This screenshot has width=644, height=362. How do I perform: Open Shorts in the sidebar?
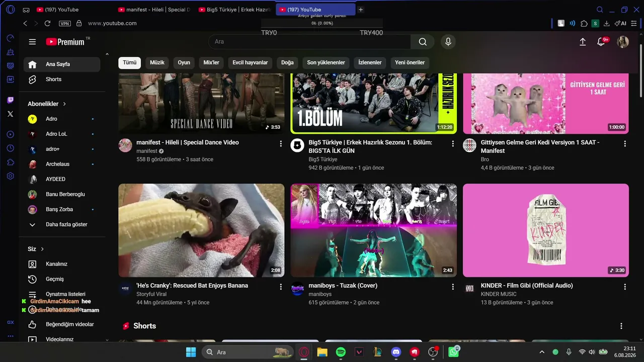[62, 79]
